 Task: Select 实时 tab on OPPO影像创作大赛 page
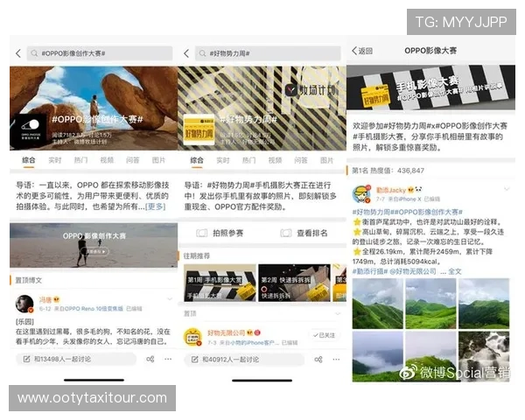55,160
